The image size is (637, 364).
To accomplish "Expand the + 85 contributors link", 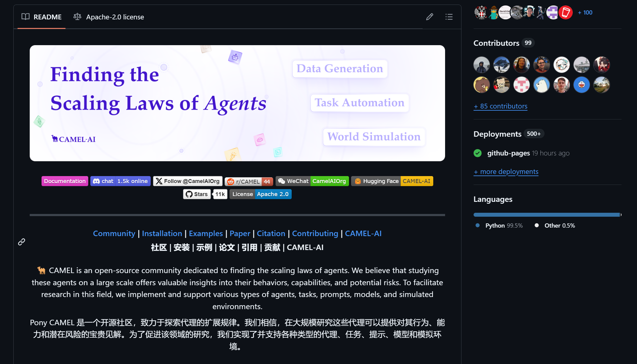I will [500, 106].
